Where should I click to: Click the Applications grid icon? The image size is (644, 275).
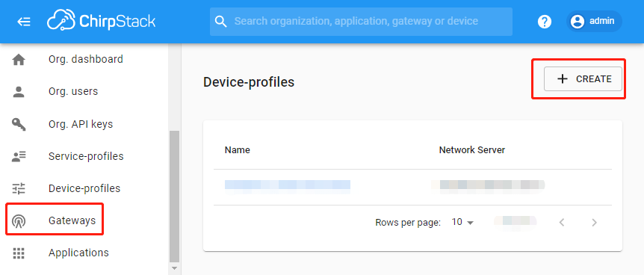19,253
